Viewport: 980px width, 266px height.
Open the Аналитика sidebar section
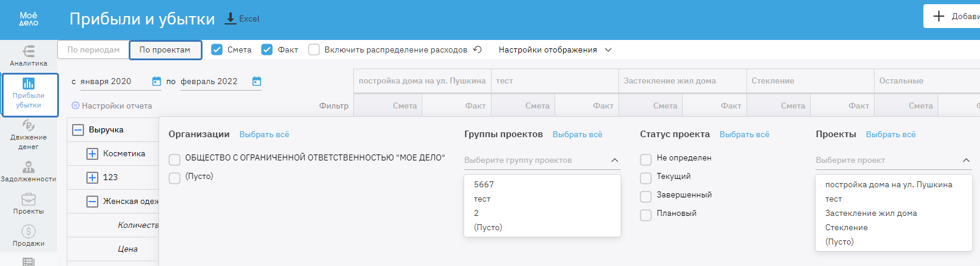coord(29,55)
